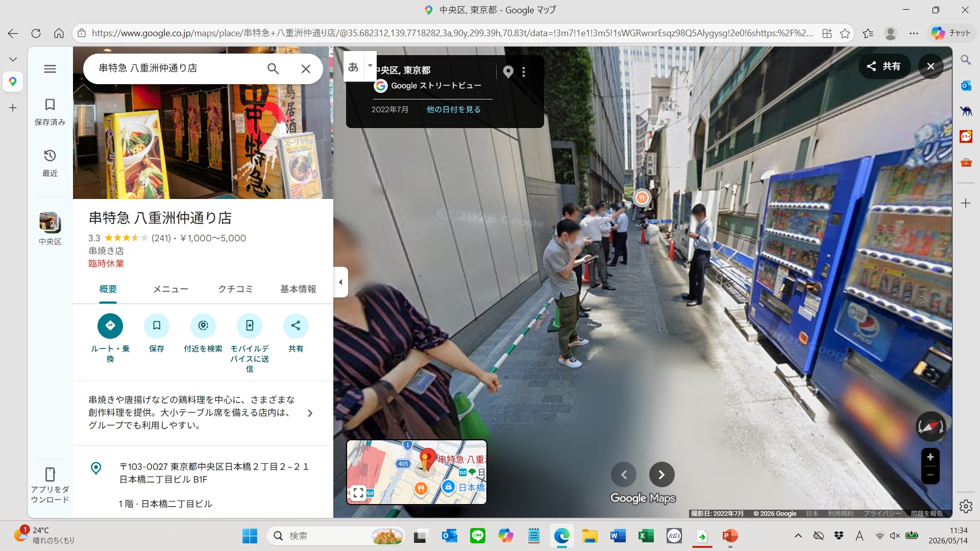Click the Share (共有) circle in place panel
This screenshot has height=551, width=980.
[296, 325]
